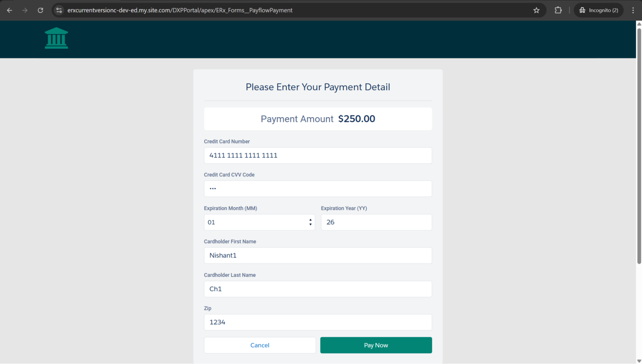Click the page's vertical scrollbar thumb
Image resolution: width=642 pixels, height=364 pixels.
[x=639, y=144]
